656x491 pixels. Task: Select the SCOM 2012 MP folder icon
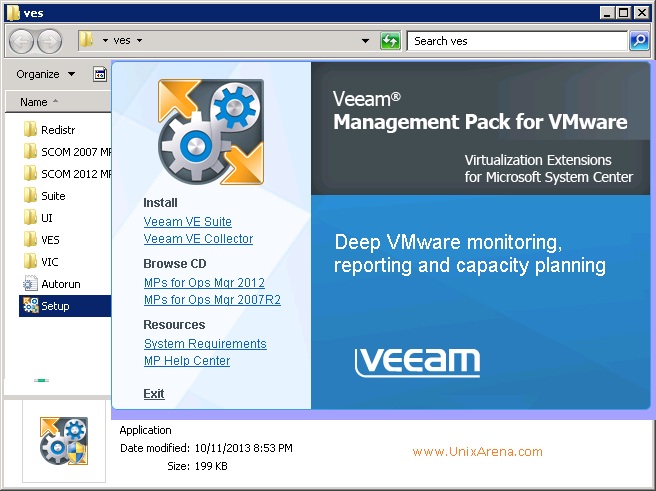(x=30, y=174)
